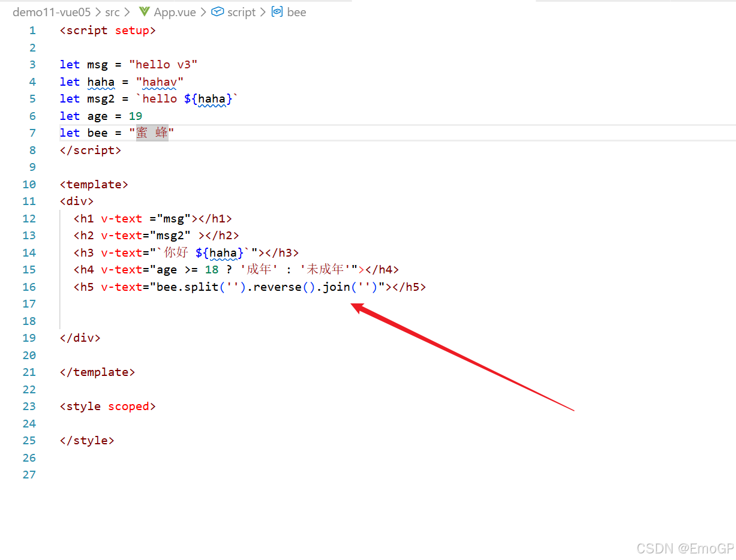Click the 'hahav' string on line 4
This screenshot has height=560, width=736.
(160, 82)
